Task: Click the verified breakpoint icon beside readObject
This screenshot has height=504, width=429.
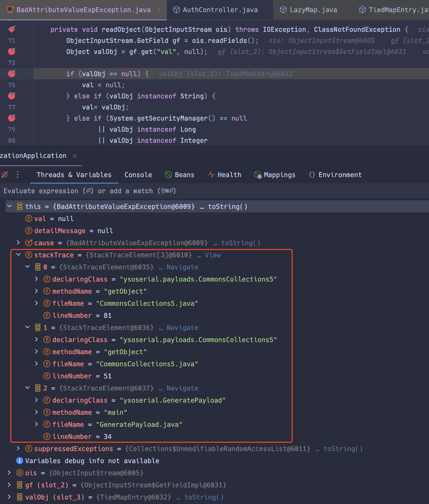Action: 11,29
